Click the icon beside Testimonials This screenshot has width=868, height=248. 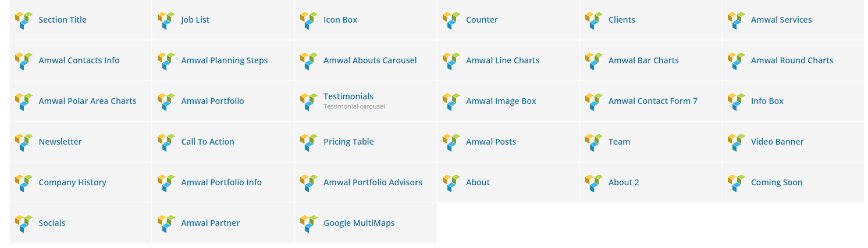[309, 102]
